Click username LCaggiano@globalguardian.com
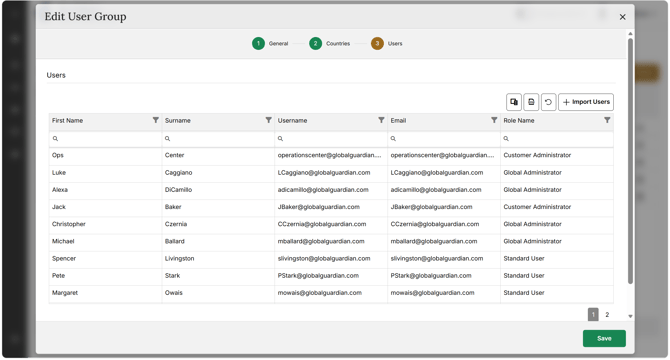The width and height of the screenshot is (670, 360). pyautogui.click(x=324, y=173)
